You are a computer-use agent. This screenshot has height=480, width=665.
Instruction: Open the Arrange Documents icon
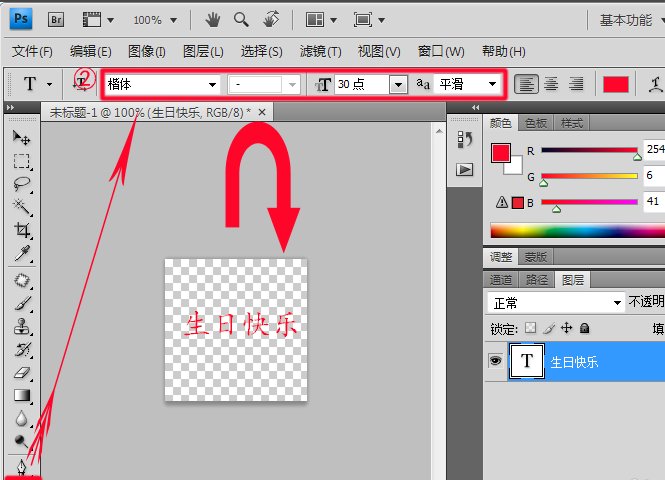point(315,20)
